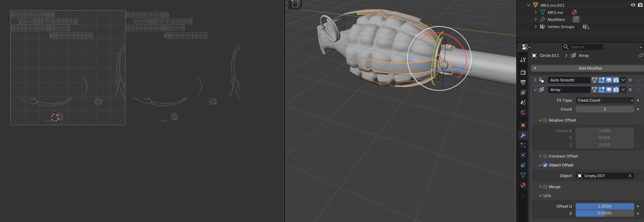Open the Object properties tab
The image size is (644, 222).
tap(523, 125)
